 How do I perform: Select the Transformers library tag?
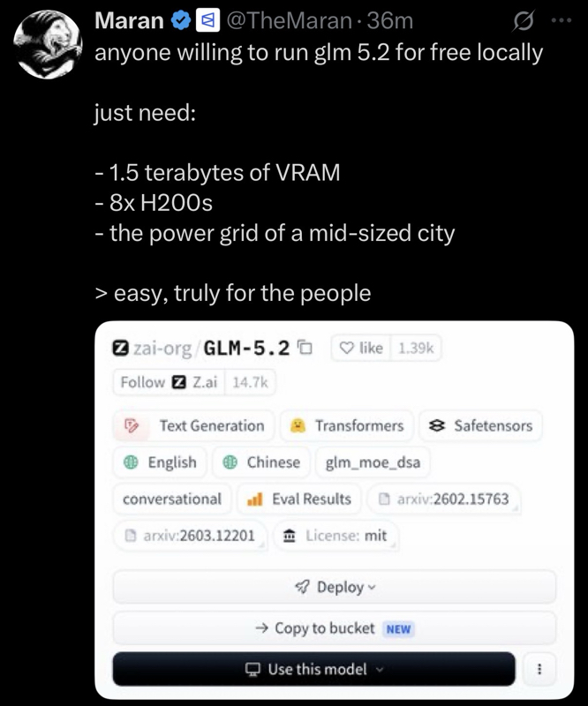pos(346,425)
